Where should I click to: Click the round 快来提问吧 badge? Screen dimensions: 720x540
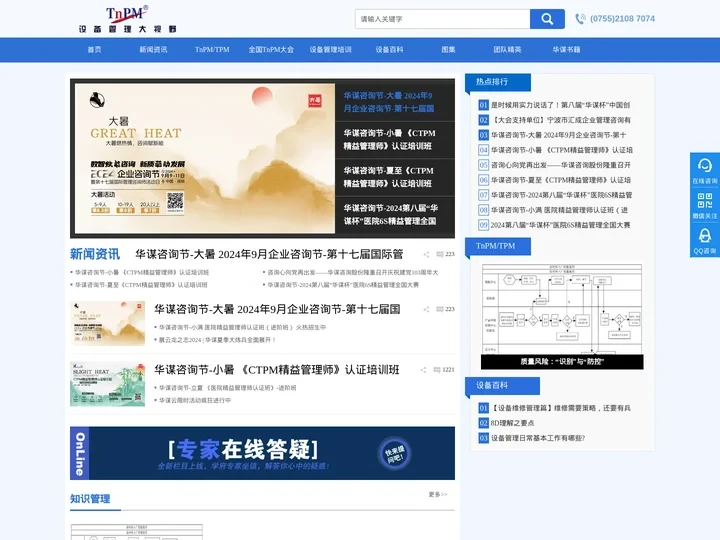click(x=394, y=454)
